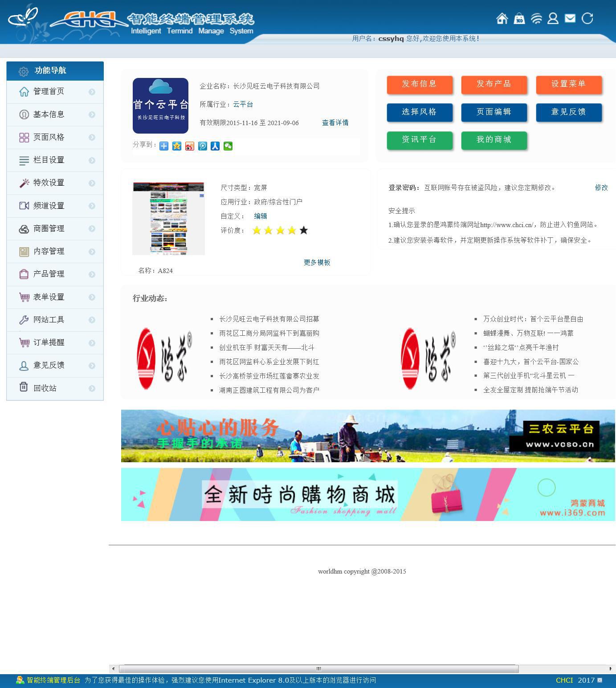The image size is (616, 688).
Task: Click the user profile icon in header
Action: click(553, 19)
